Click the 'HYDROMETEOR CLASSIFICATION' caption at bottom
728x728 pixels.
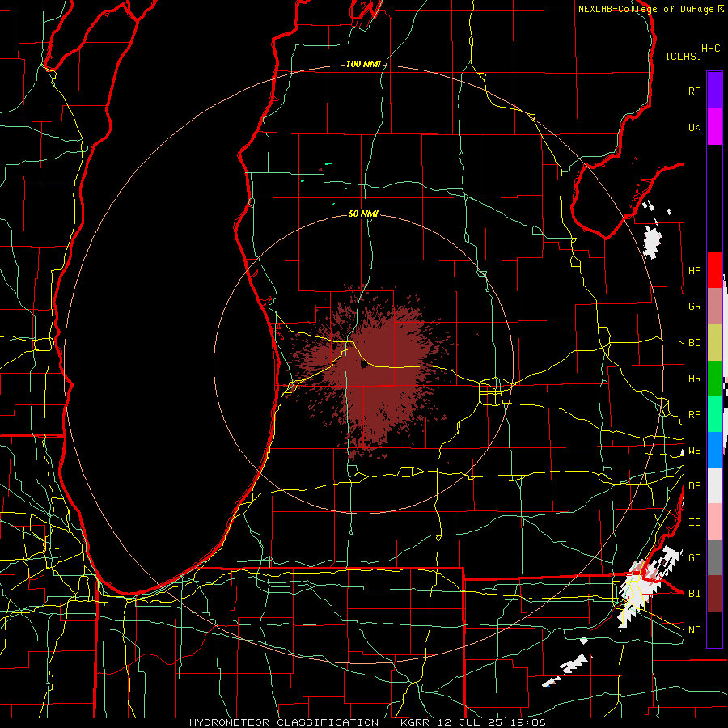283,722
